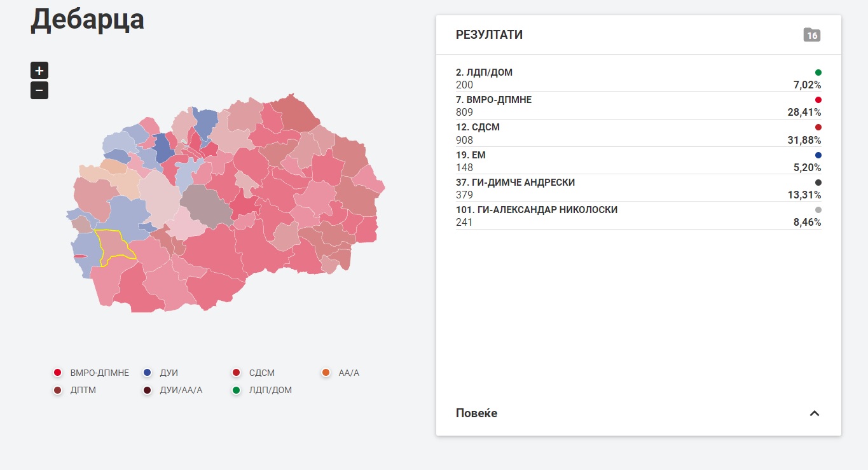Select the ВМРО-ДПМНЕ legend label
Screen dimensions: 868x470
click(x=99, y=373)
